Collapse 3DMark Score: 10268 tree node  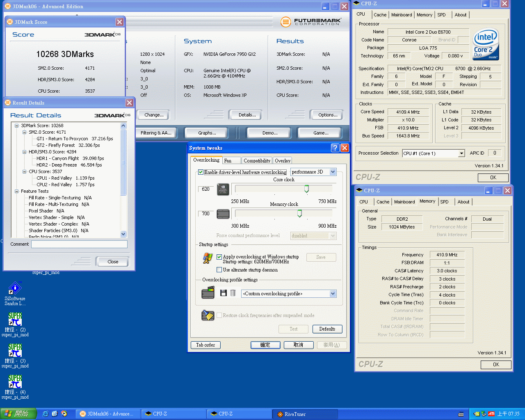(x=17, y=126)
